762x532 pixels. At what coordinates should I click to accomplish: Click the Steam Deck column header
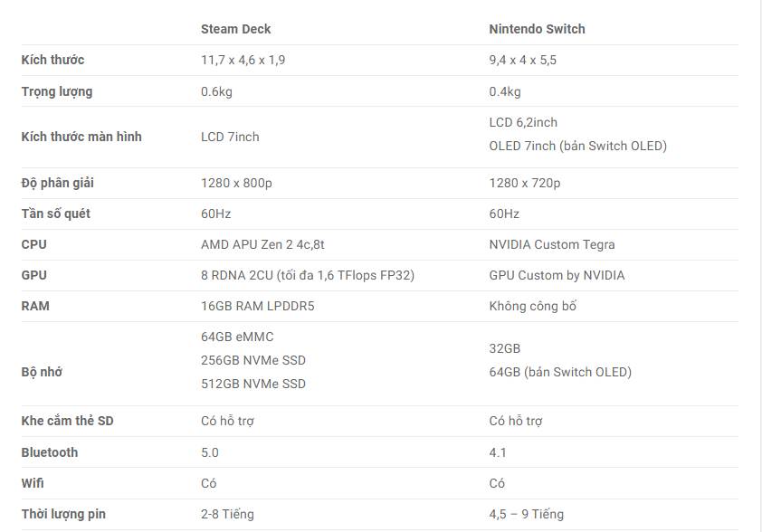point(235,29)
